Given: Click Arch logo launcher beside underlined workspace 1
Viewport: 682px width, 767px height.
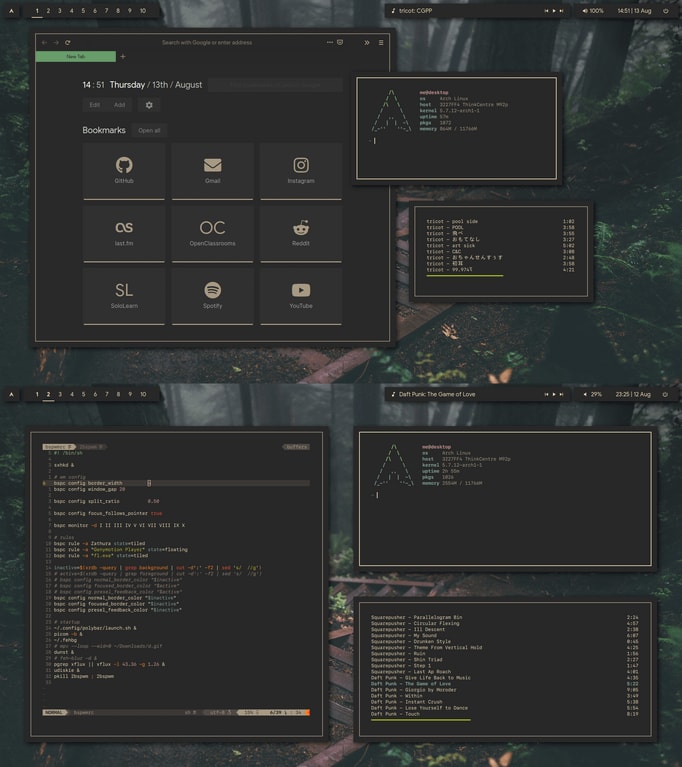Looking at the screenshot, I should [12, 11].
